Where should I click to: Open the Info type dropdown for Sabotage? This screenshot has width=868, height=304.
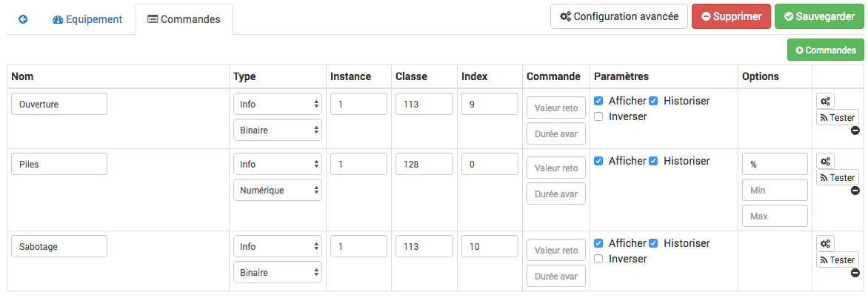click(278, 246)
